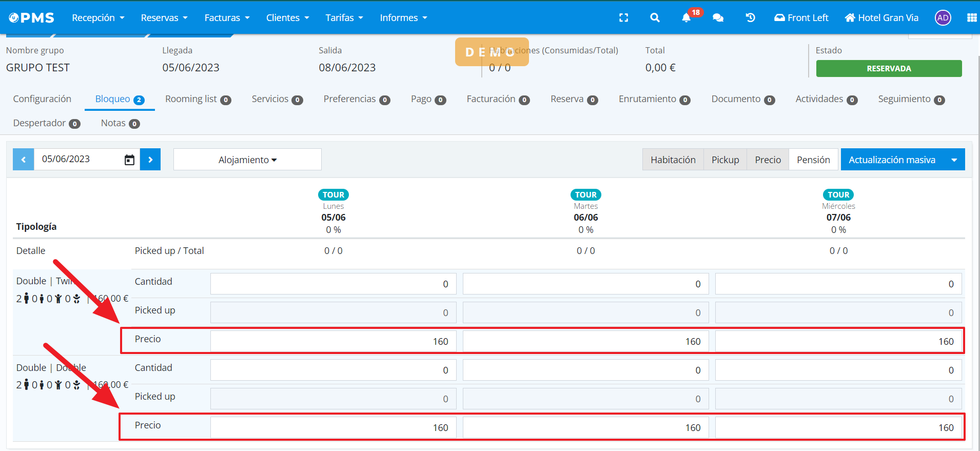Image resolution: width=980 pixels, height=451 pixels.
Task: Open the search magnifier icon
Action: tap(655, 18)
